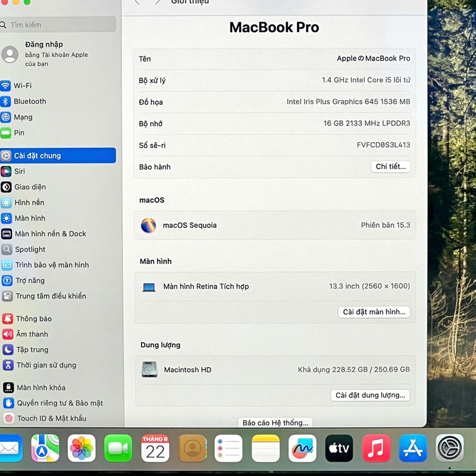Launch Photos from the Dock
This screenshot has width=476, height=476.
pyautogui.click(x=82, y=448)
